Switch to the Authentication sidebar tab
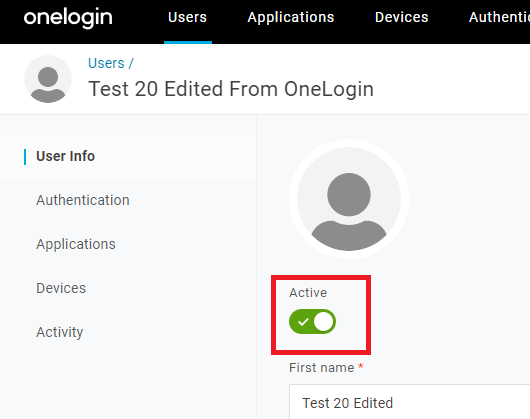Screen dimensions: 530x419 (83, 200)
